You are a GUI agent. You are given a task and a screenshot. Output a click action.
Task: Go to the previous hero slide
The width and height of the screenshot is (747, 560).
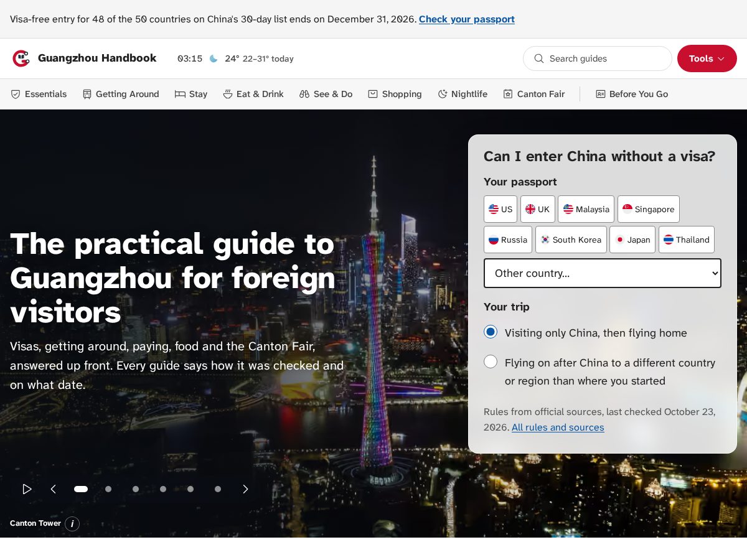click(x=54, y=489)
